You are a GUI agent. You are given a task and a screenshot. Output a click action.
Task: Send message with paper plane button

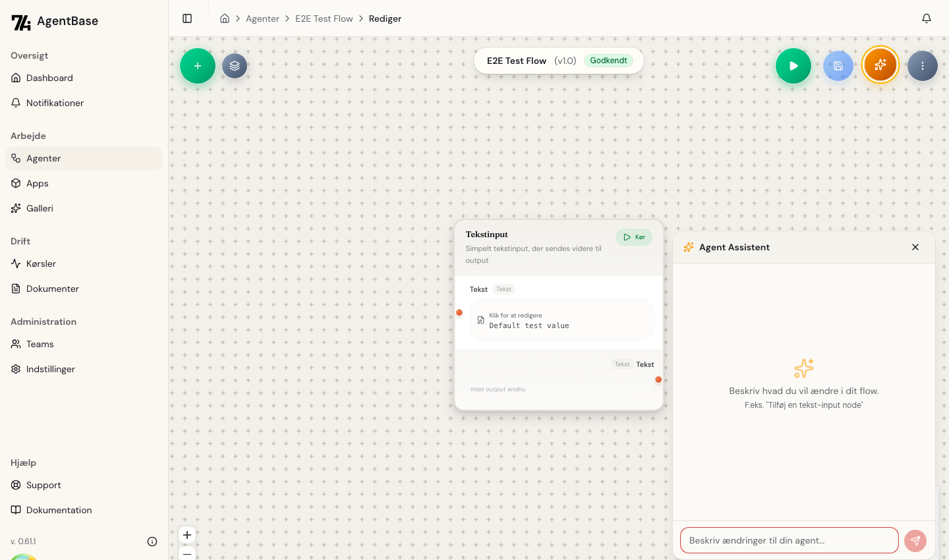tap(915, 541)
